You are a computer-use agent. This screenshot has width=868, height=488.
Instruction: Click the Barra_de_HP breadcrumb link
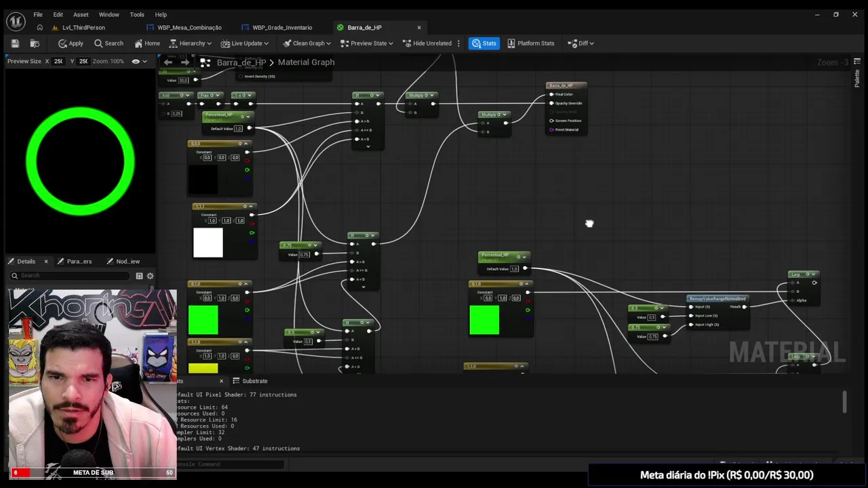click(x=241, y=62)
